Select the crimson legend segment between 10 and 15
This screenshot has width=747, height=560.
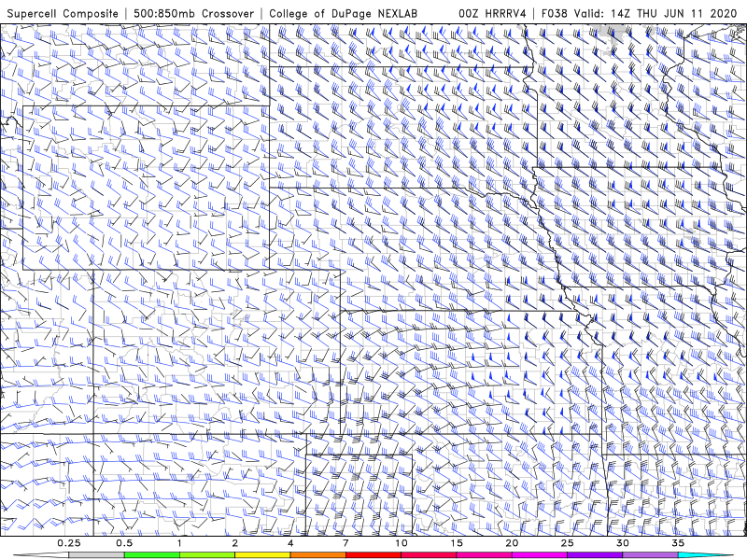coord(429,555)
